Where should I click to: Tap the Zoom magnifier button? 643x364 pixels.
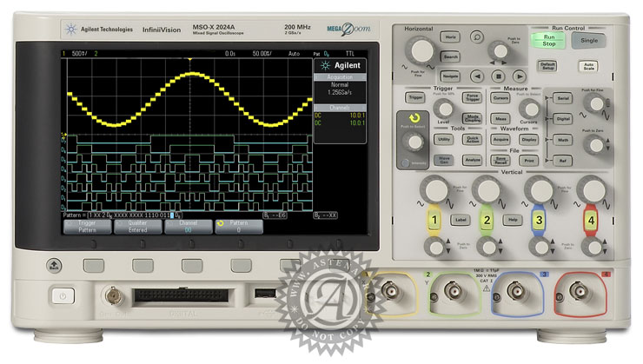click(476, 36)
